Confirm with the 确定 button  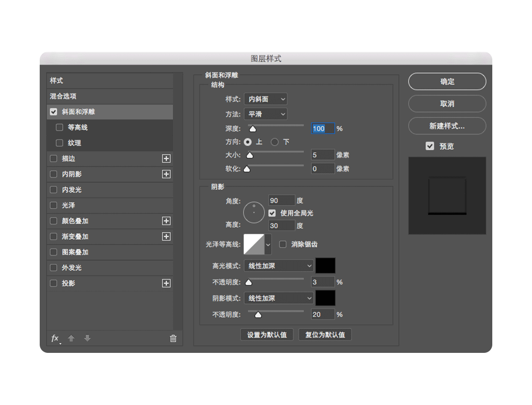click(x=447, y=81)
